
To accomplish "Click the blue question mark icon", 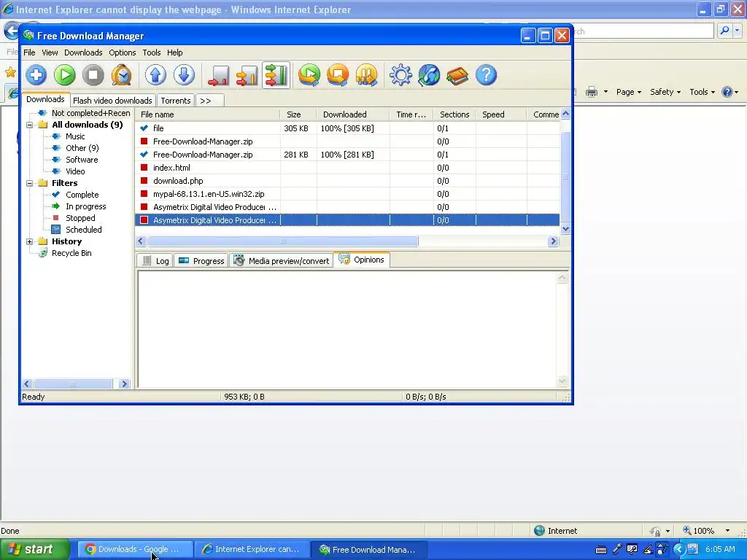I will 487,75.
